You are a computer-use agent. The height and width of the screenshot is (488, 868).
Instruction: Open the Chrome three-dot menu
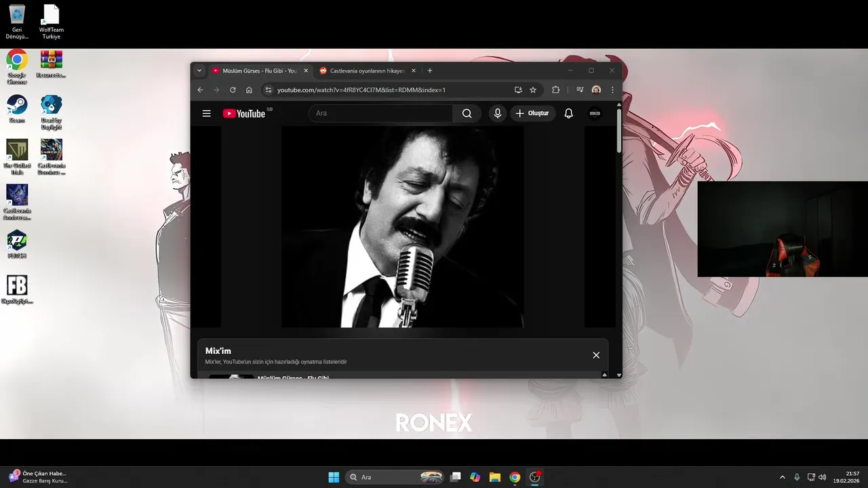click(x=612, y=89)
